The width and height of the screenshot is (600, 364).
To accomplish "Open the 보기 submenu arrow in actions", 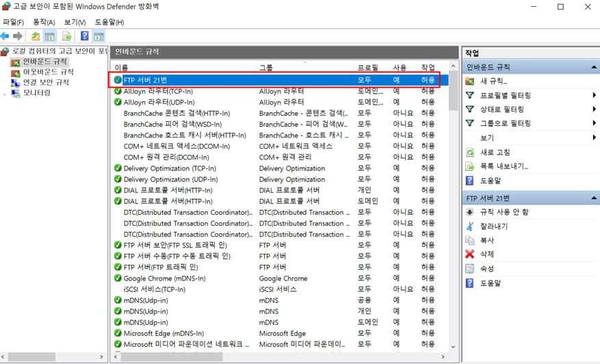I will (594, 138).
